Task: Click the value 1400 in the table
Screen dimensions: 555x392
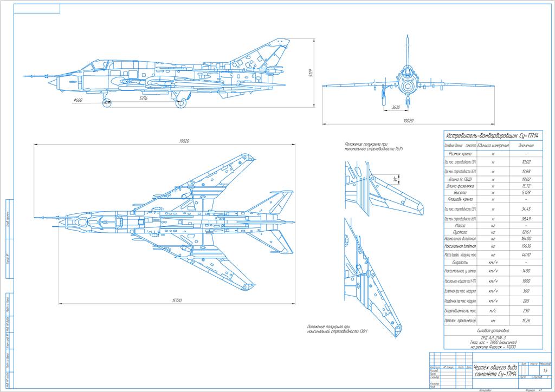Action: [x=526, y=271]
